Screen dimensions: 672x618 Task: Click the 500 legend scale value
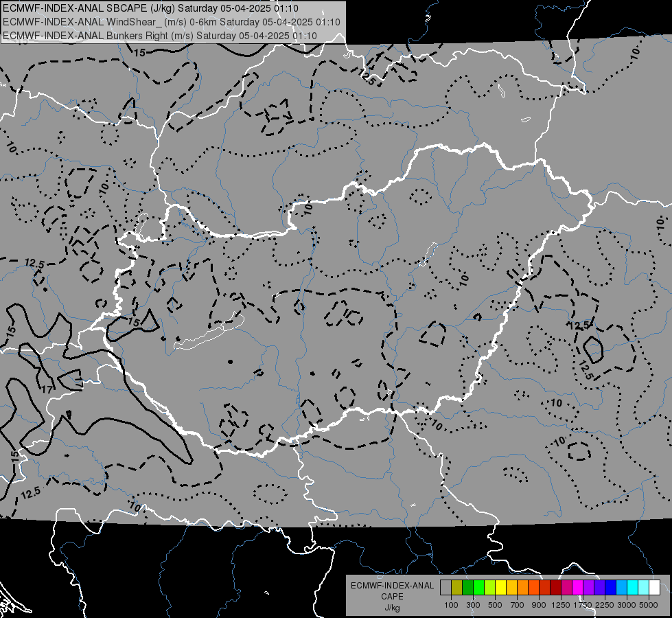click(495, 605)
